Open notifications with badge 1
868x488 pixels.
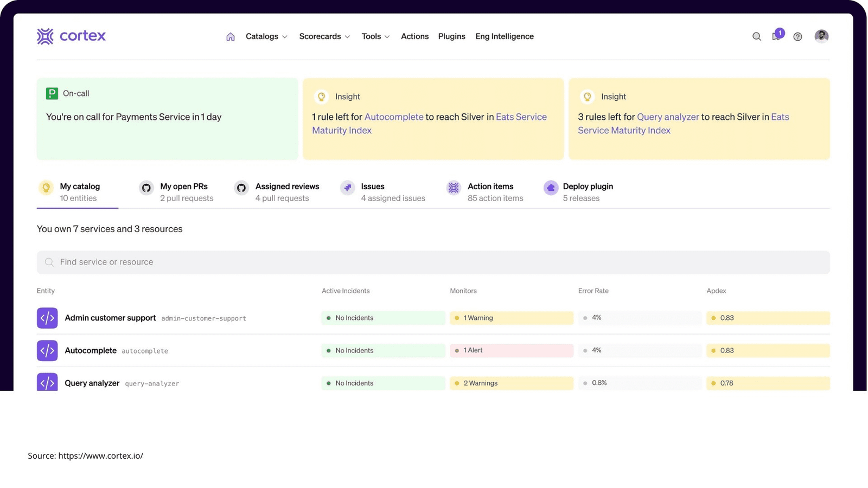(x=776, y=36)
